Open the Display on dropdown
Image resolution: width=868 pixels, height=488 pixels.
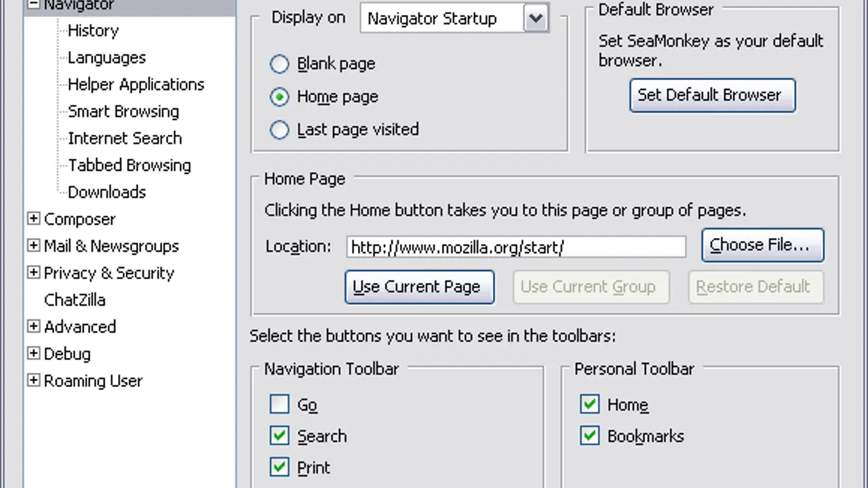[x=536, y=18]
